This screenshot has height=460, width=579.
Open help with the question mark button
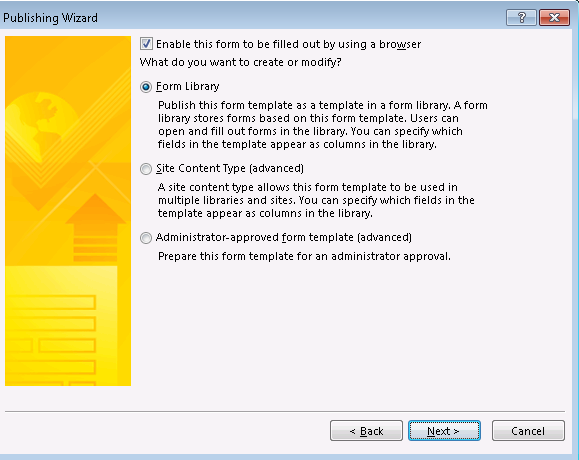point(521,17)
